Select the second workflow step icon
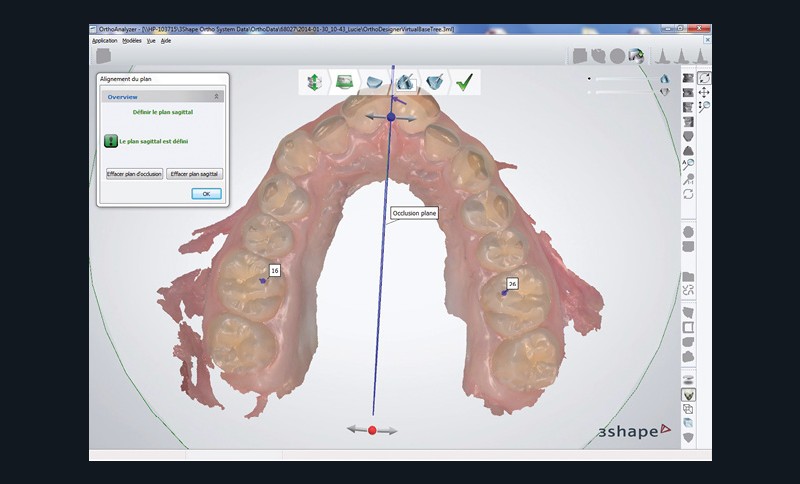This screenshot has width=800, height=484. click(344, 82)
